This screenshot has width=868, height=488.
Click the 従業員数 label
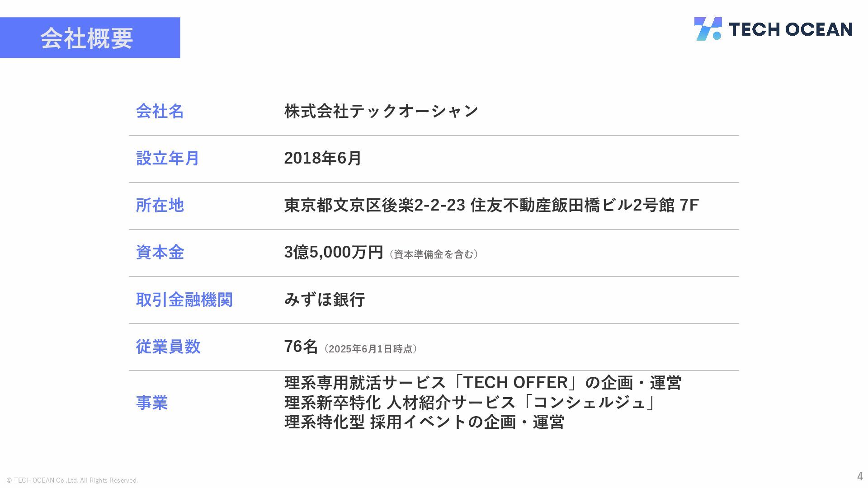coord(168,347)
